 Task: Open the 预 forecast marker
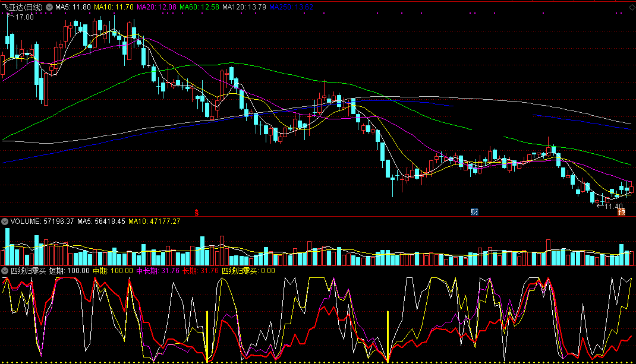(621, 212)
